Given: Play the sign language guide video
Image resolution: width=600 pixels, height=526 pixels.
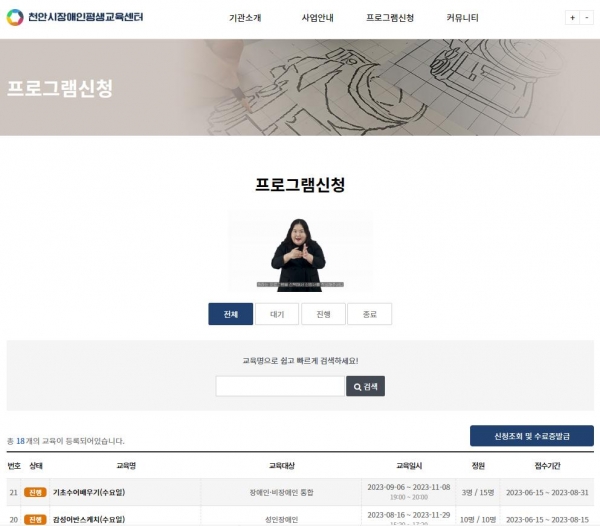Looking at the screenshot, I should click(300, 251).
